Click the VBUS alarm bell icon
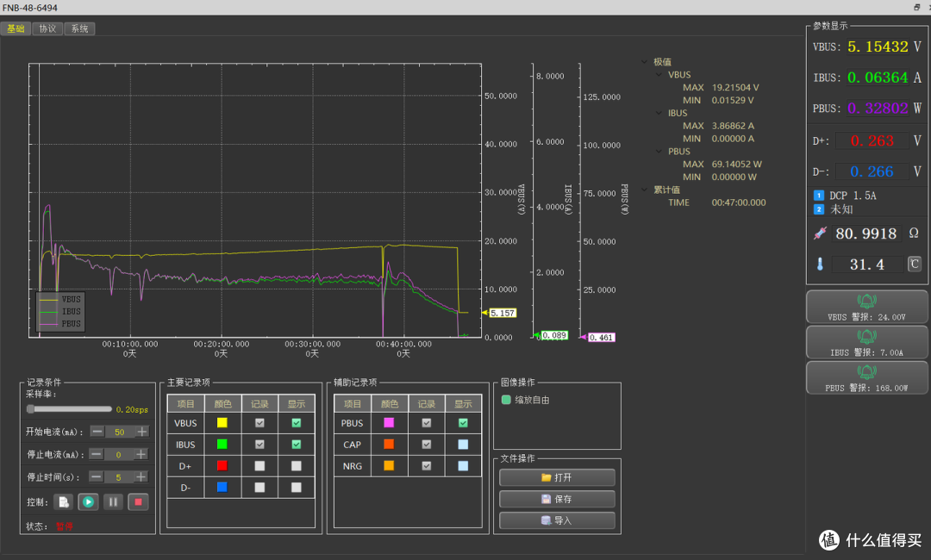 866,302
